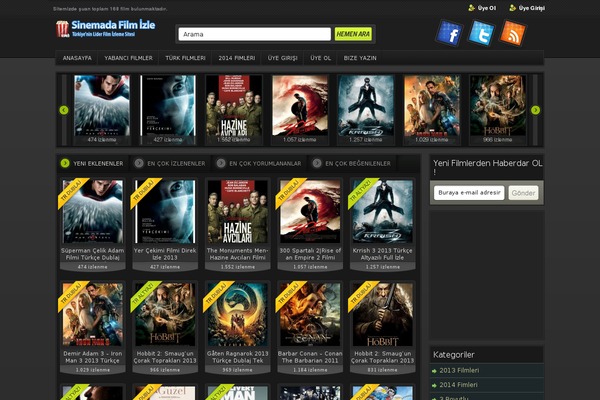Click circle icon on En Çok Yorumlananlar tab
This screenshot has height=400, width=600.
(x=221, y=163)
